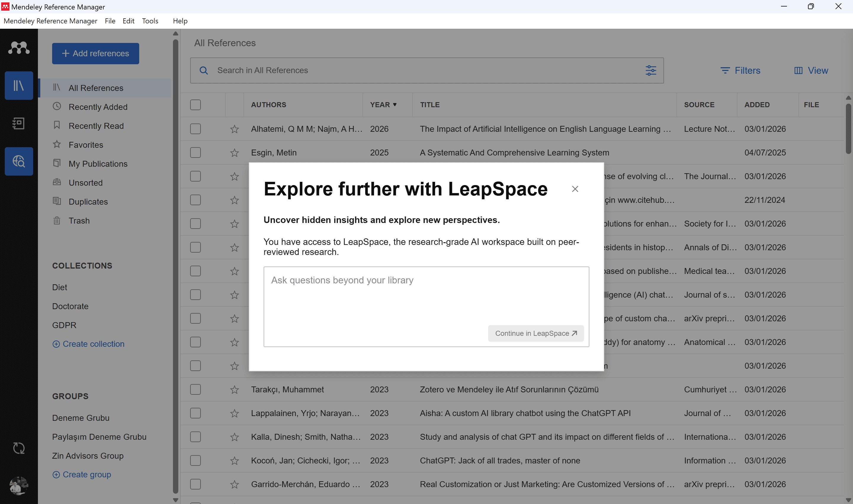Image resolution: width=853 pixels, height=504 pixels.
Task: Open the Trash folder
Action: [x=79, y=221]
